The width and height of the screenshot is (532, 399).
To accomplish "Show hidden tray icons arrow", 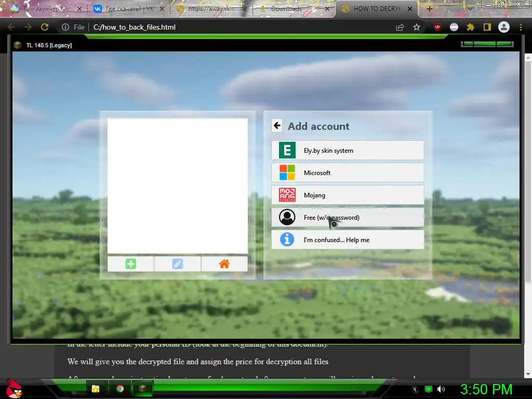I will [x=415, y=390].
